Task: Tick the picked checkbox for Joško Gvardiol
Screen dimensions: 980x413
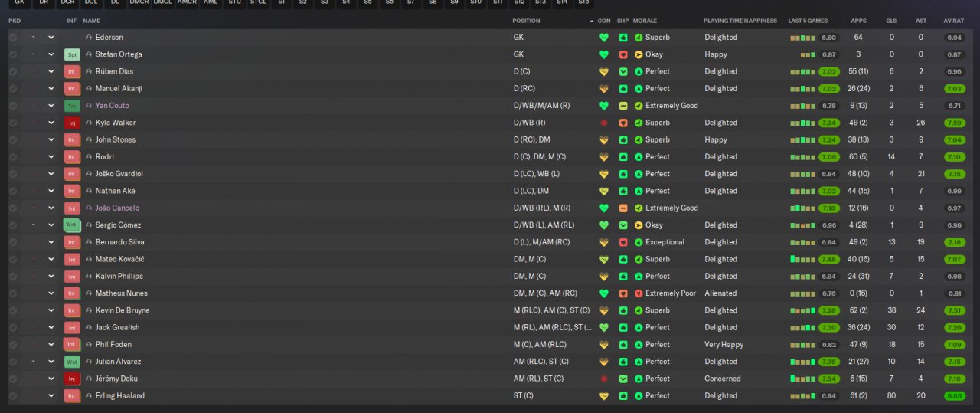Action: (13, 174)
